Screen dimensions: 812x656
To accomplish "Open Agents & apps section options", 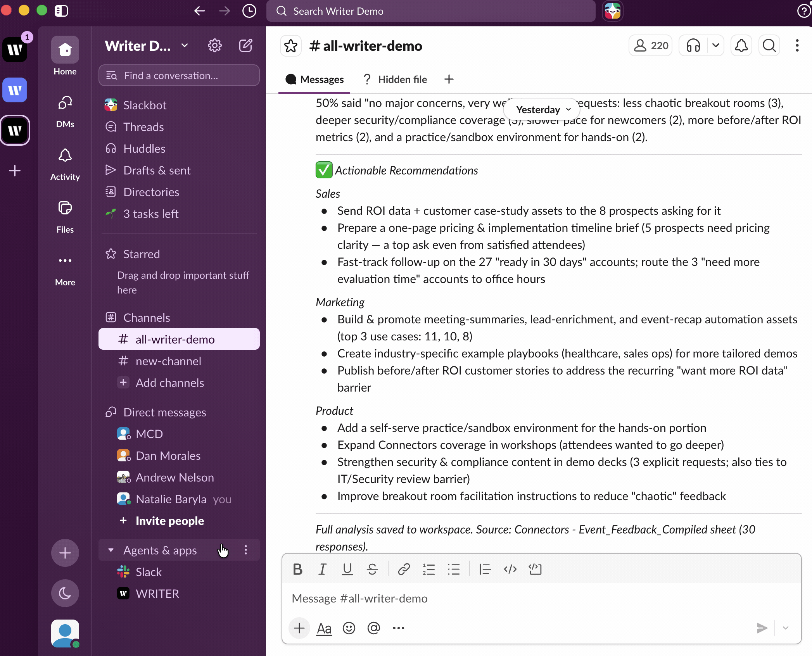I will pyautogui.click(x=246, y=550).
